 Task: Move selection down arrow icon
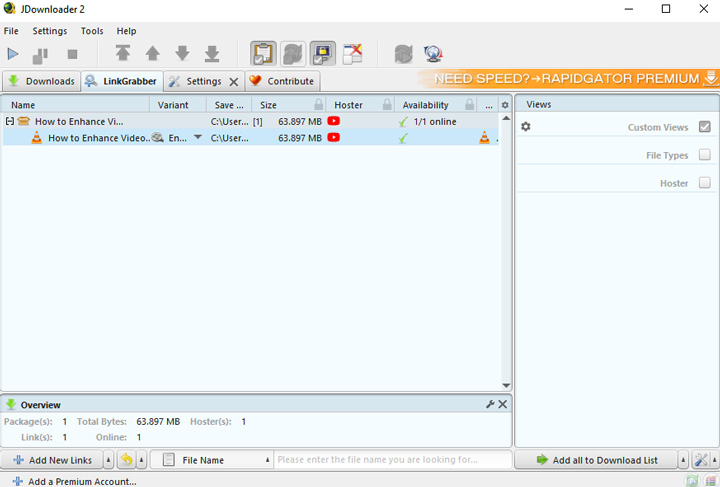click(182, 53)
